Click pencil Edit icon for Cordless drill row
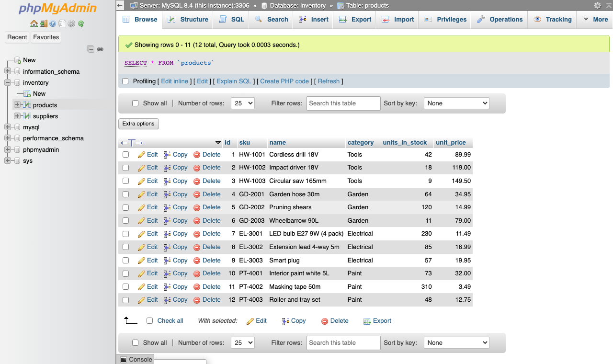613x364 pixels. (141, 155)
